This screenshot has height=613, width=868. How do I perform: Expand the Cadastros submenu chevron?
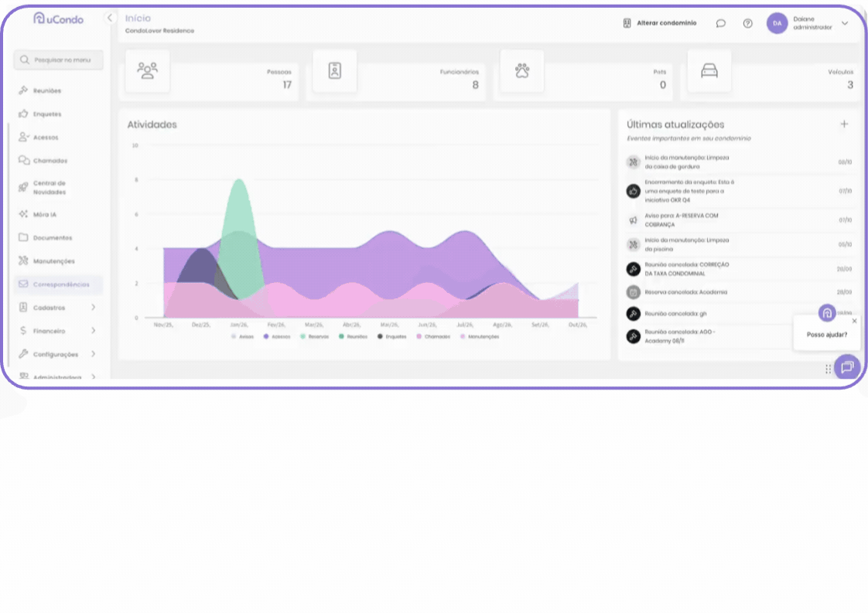(x=93, y=307)
